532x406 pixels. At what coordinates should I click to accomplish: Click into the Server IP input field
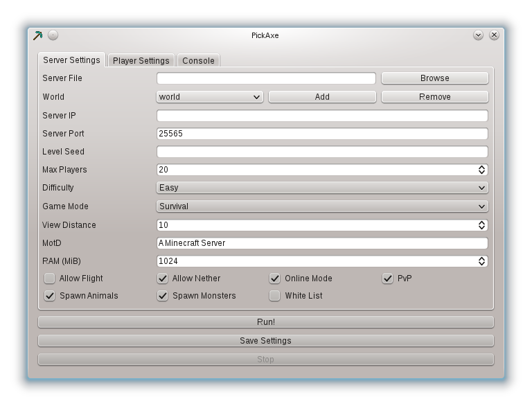pos(322,116)
